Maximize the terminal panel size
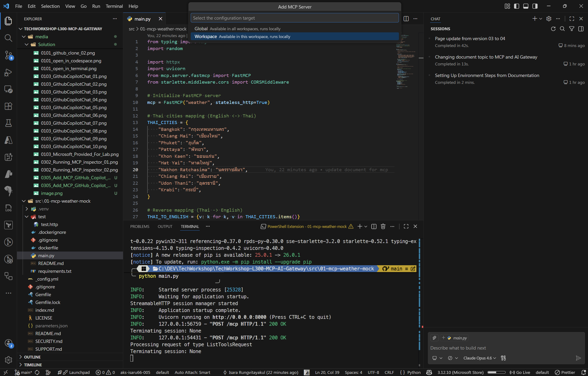Screen dimensions: 588x376 [x=406, y=226]
